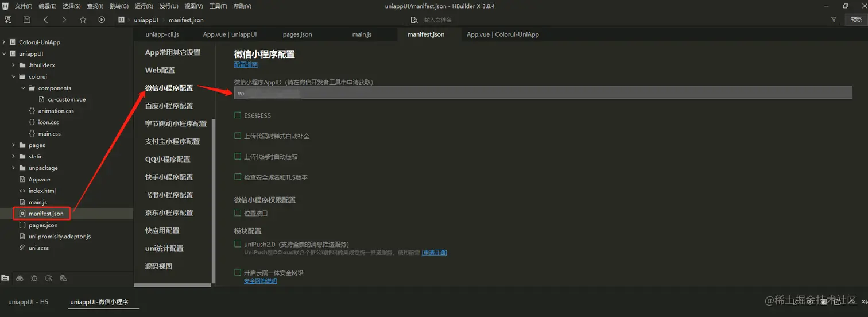Expand the unpackage folder arrow
Viewport: 868px width, 317px height.
(14, 168)
